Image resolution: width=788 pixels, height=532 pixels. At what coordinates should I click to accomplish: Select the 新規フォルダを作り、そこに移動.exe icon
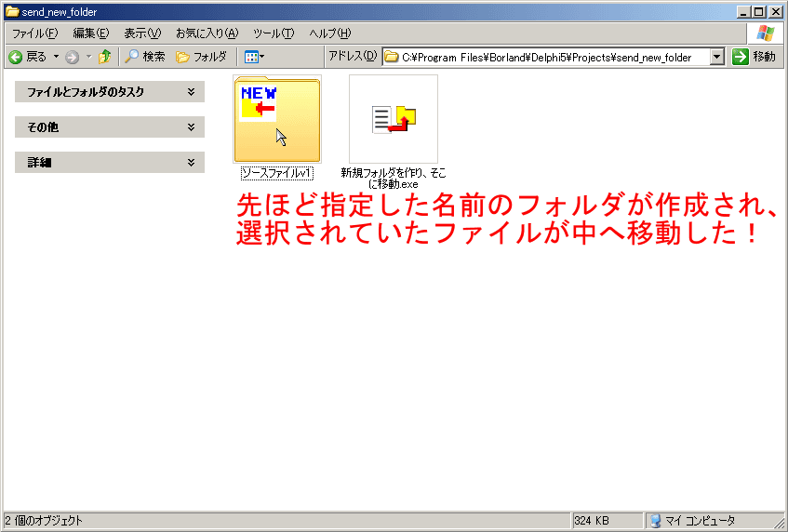point(393,118)
